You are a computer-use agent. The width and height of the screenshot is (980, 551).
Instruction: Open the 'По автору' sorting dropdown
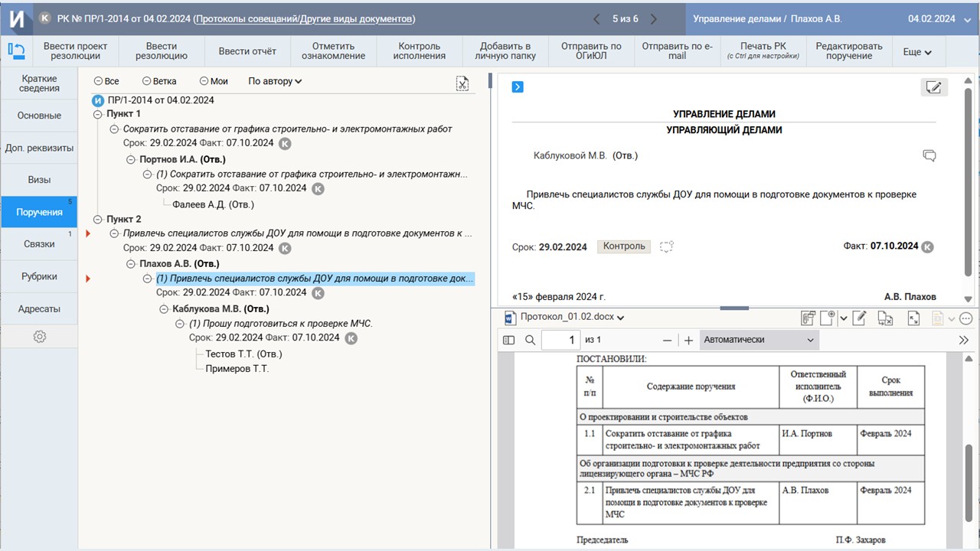click(274, 81)
